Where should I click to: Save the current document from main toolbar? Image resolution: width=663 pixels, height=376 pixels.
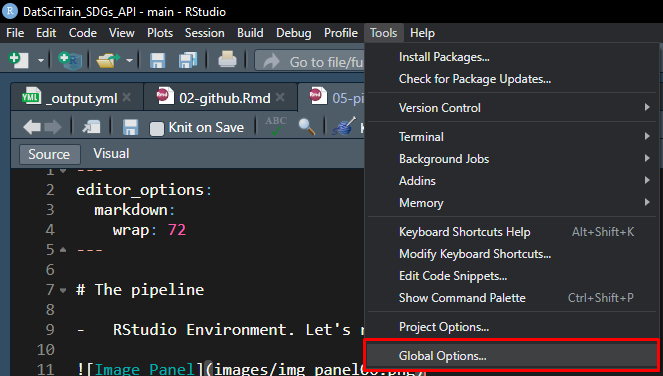click(157, 60)
